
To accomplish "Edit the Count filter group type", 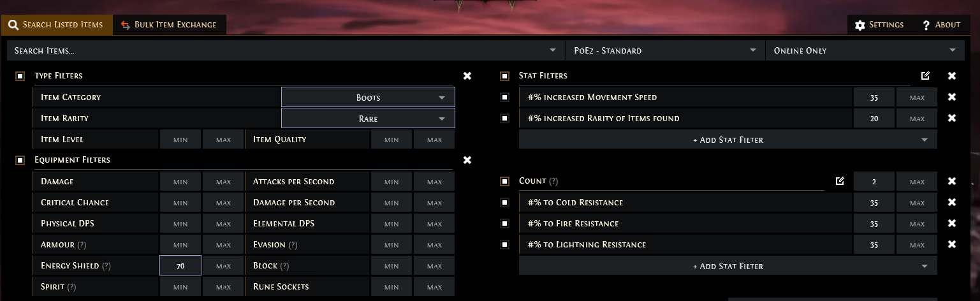I will click(x=840, y=181).
